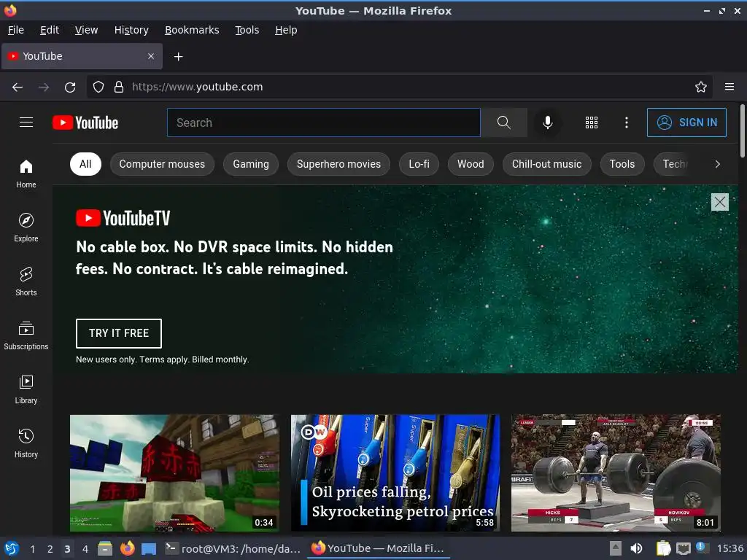This screenshot has height=560, width=747.
Task: Open Firefox application menu
Action: pyautogui.click(x=729, y=87)
